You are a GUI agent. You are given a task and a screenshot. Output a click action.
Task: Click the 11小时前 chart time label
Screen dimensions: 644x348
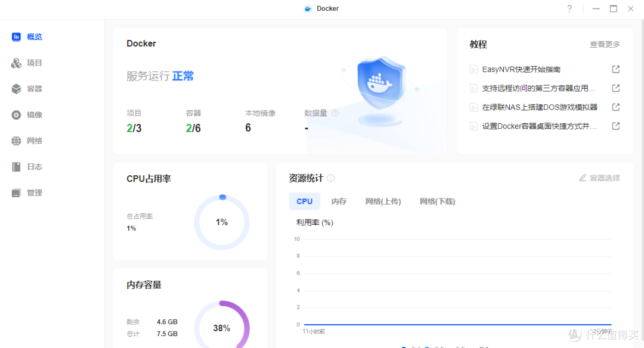[314, 331]
